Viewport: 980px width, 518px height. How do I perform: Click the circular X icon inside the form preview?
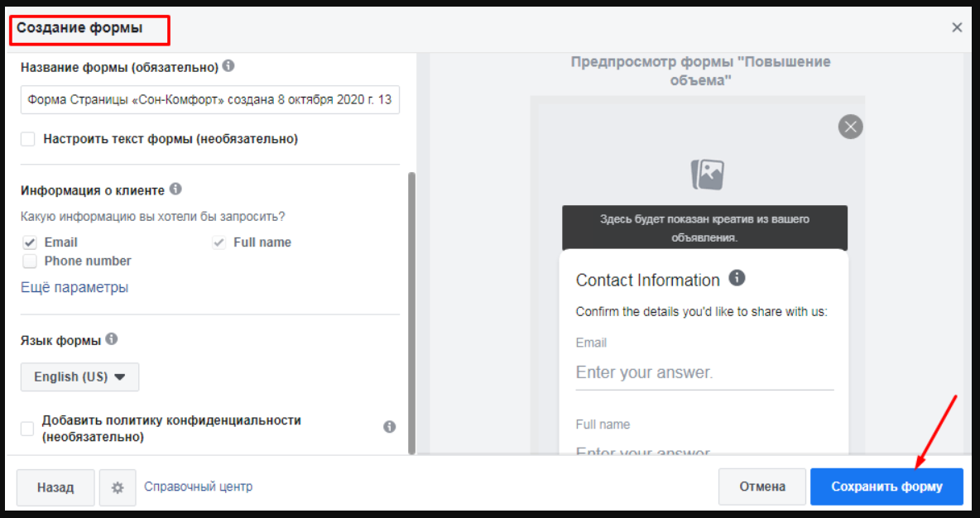click(x=850, y=127)
